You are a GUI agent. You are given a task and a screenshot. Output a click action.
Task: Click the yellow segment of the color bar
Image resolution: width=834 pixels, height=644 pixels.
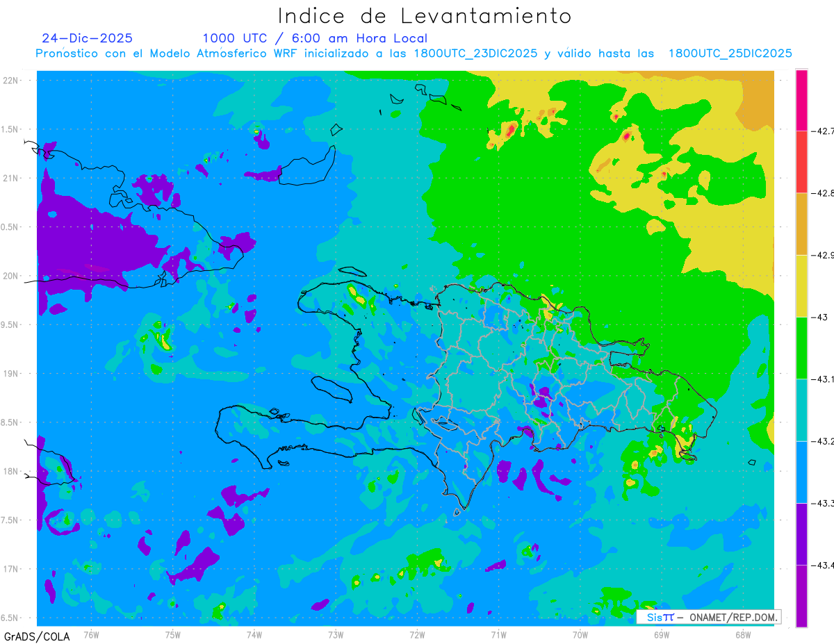[801, 286]
